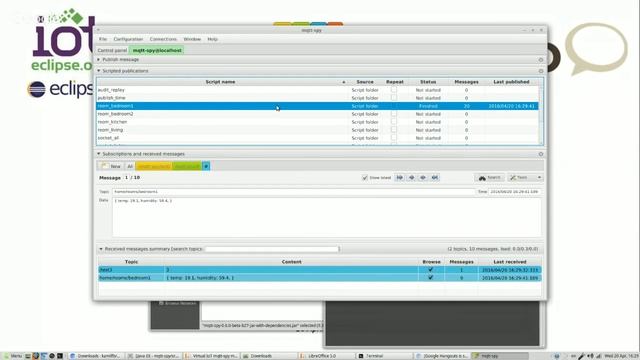This screenshot has width=640, height=360.
Task: Click the settings gear of Subscriptions pane
Action: click(541, 154)
